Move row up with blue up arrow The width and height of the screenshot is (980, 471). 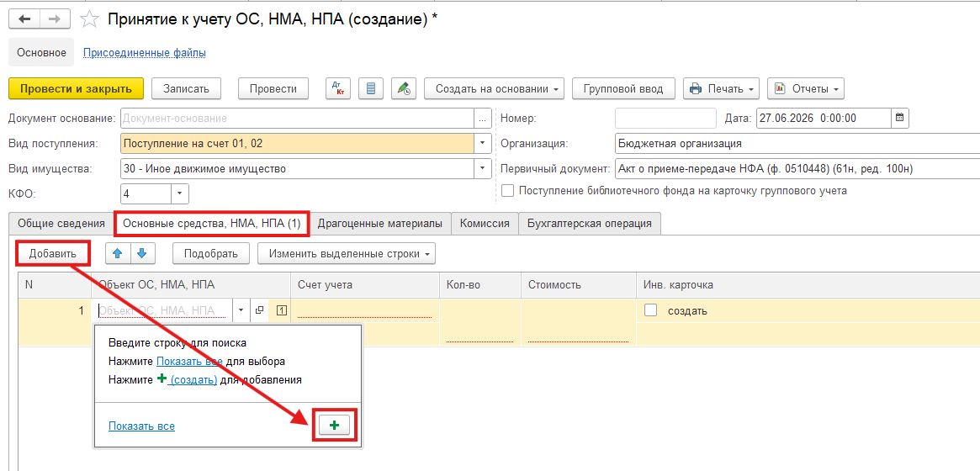[118, 254]
